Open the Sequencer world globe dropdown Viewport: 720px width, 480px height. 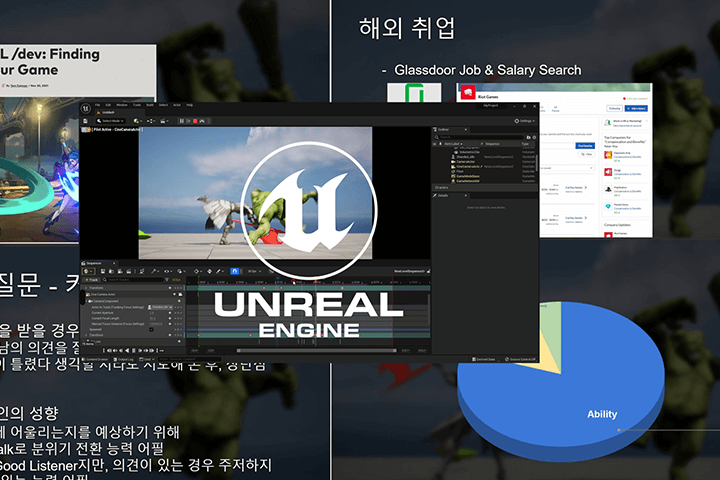[x=89, y=271]
